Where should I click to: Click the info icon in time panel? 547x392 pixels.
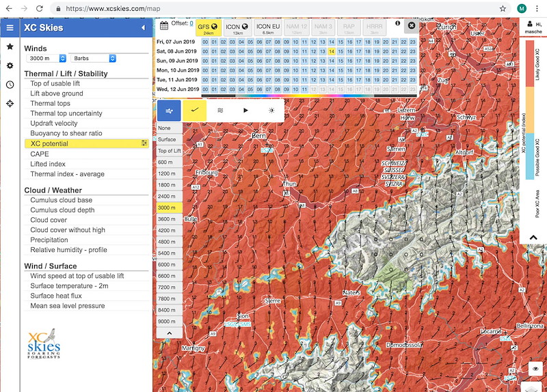[x=398, y=23]
